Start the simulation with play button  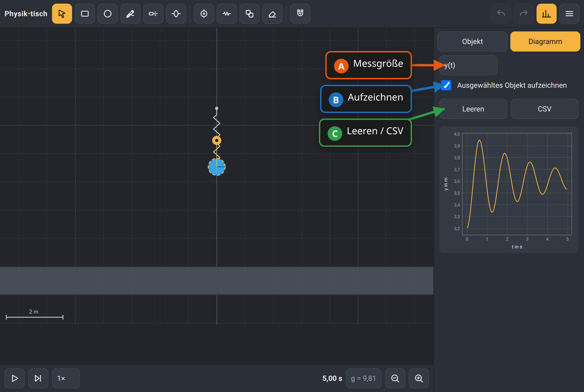(x=15, y=378)
